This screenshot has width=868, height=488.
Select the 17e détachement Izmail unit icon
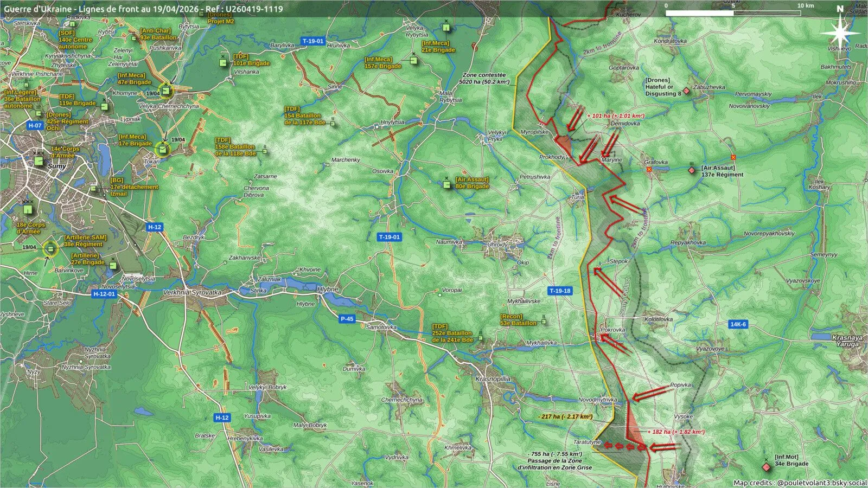tap(94, 189)
